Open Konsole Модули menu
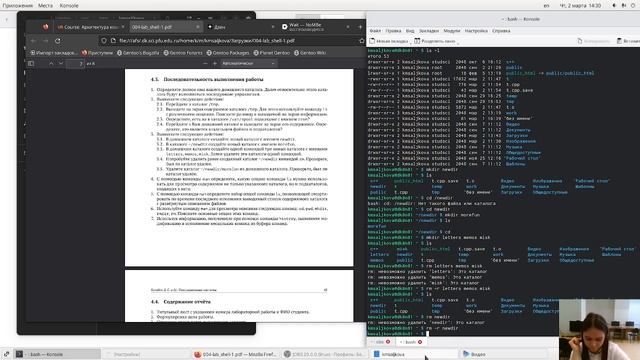This screenshot has width=640, height=360. tap(451, 31)
